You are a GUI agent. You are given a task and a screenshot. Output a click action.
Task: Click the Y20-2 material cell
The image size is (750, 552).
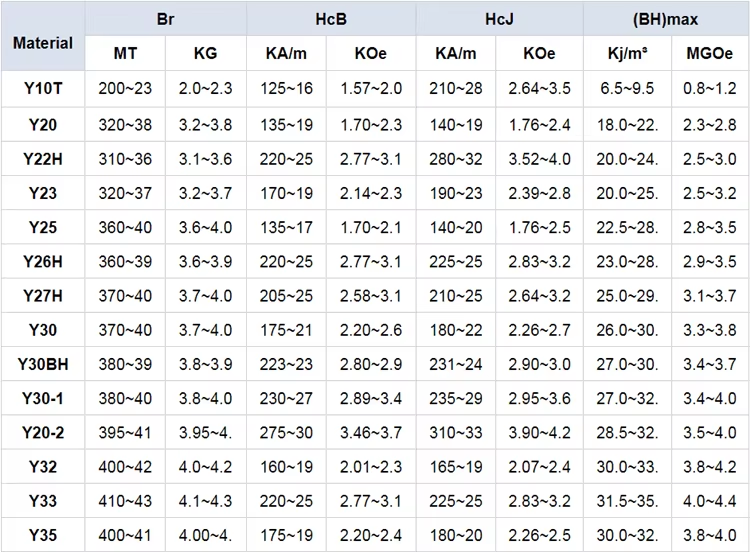tap(43, 432)
